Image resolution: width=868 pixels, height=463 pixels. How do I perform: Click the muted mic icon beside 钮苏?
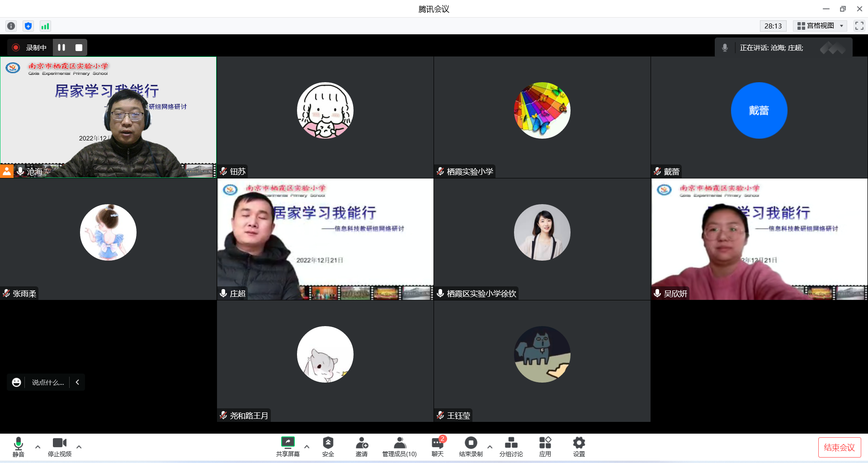pos(223,171)
